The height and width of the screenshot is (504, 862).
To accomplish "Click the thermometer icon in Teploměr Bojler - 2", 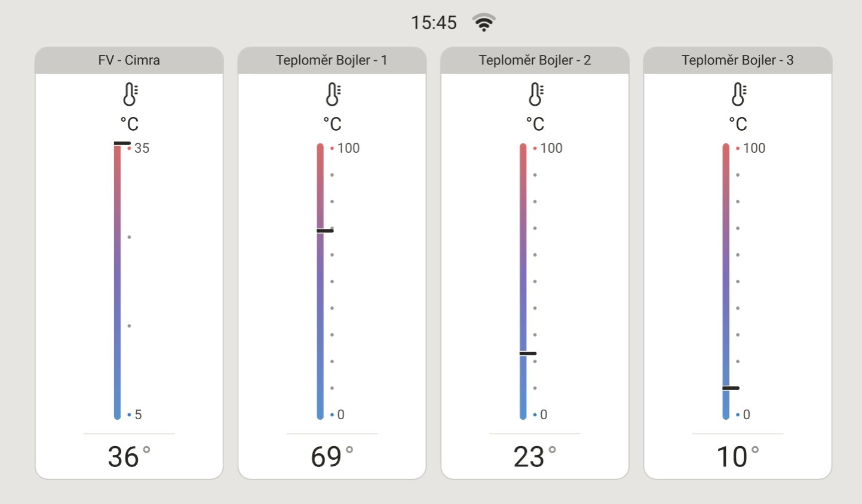I will coord(536,94).
